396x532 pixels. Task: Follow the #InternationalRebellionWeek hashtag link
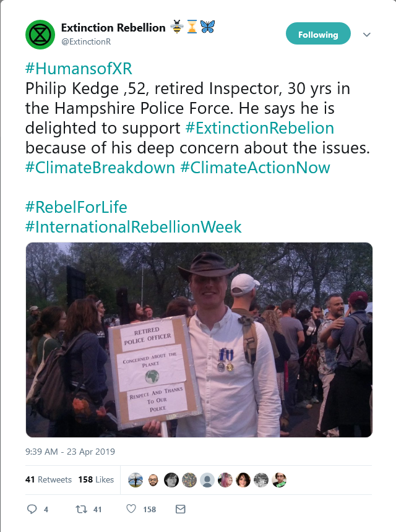pyautogui.click(x=134, y=227)
